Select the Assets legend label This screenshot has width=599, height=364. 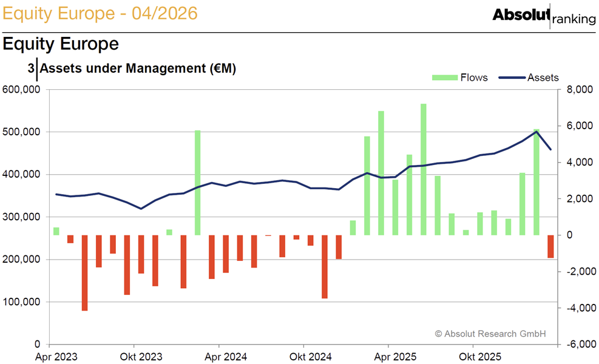coord(543,78)
